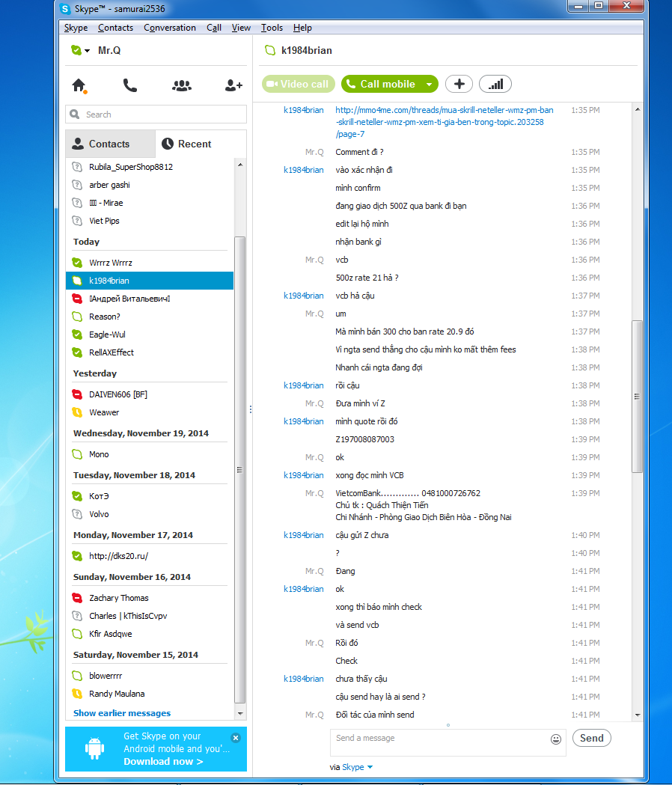Viewport: 672px width, 785px height.
Task: Click the Z197008087003 message text
Action: pos(364,439)
